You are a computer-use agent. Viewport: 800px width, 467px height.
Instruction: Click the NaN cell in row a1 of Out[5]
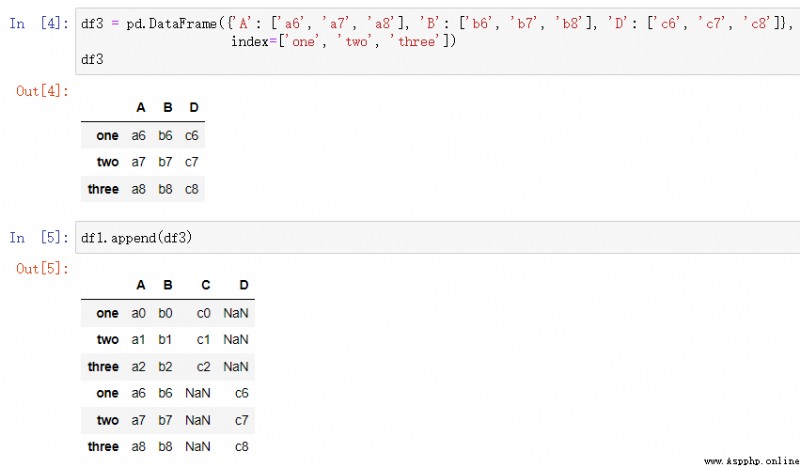(236, 340)
